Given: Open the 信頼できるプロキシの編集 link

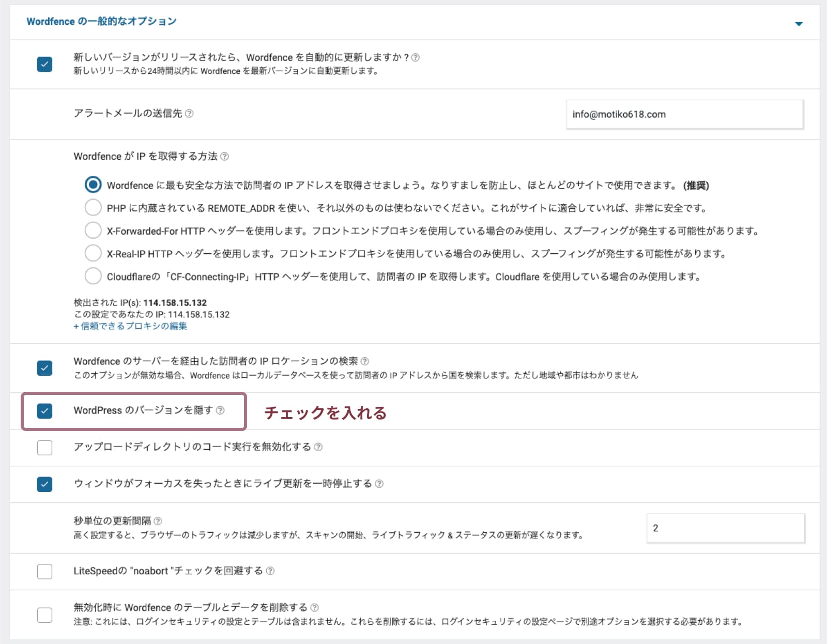Looking at the screenshot, I should coord(130,326).
